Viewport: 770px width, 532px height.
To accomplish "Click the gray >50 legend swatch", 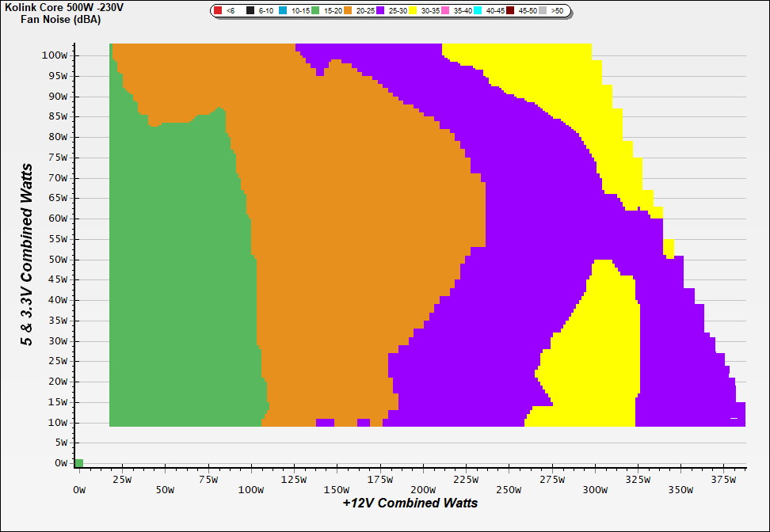I will (x=543, y=11).
